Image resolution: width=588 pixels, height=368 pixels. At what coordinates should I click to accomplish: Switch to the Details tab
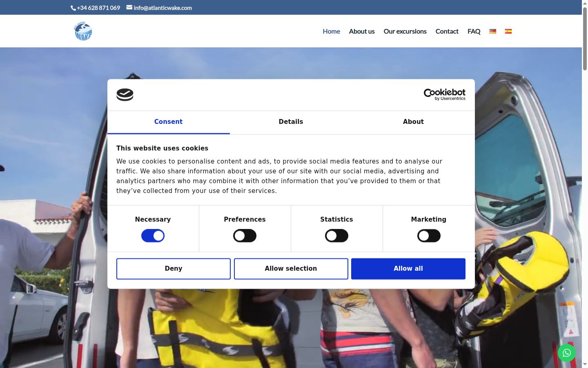click(291, 122)
